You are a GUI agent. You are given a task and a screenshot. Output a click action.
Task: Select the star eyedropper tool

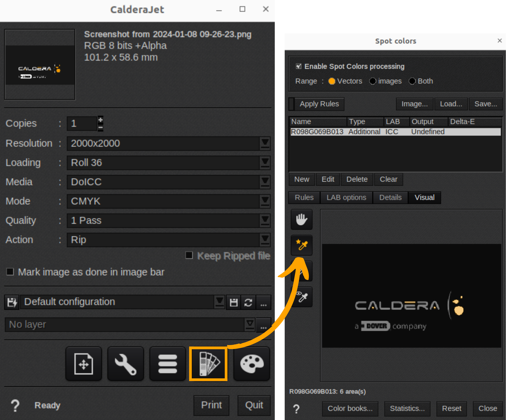(x=301, y=245)
